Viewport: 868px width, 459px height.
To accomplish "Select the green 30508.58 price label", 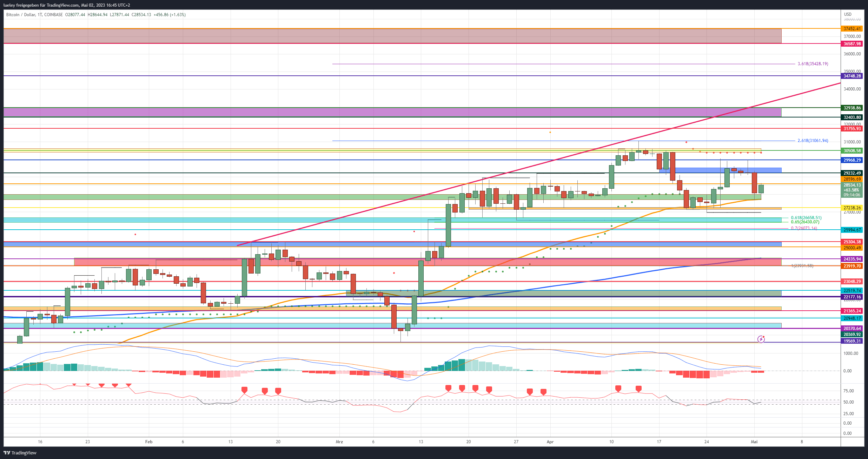I will click(852, 151).
